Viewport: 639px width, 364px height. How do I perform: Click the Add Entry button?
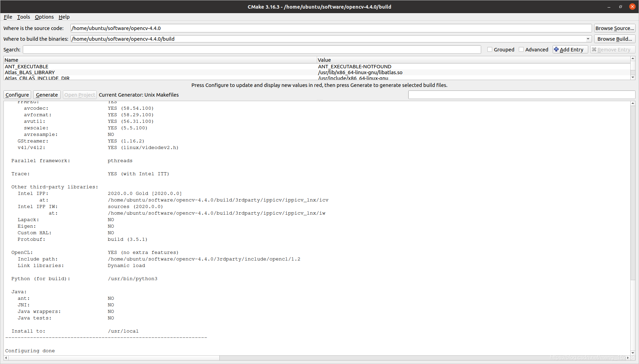(x=570, y=50)
